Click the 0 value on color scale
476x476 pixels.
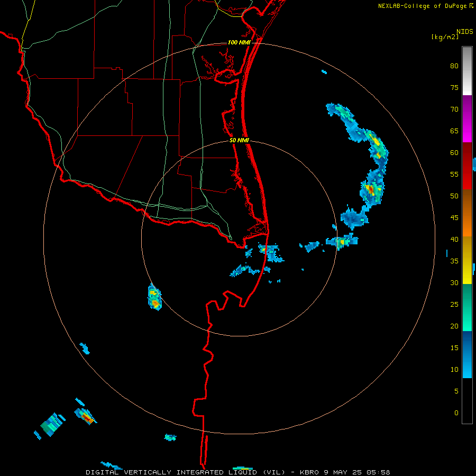(x=456, y=413)
